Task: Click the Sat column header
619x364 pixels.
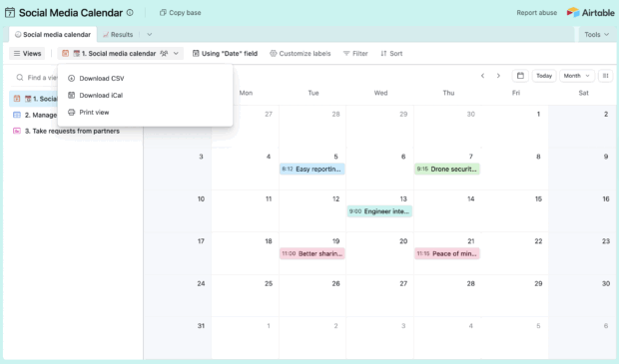Action: [583, 93]
